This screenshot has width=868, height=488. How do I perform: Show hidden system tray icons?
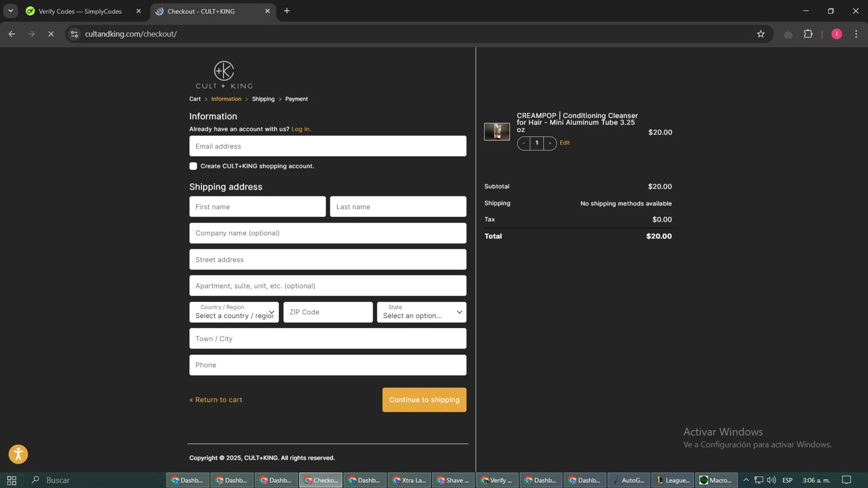coord(746,480)
